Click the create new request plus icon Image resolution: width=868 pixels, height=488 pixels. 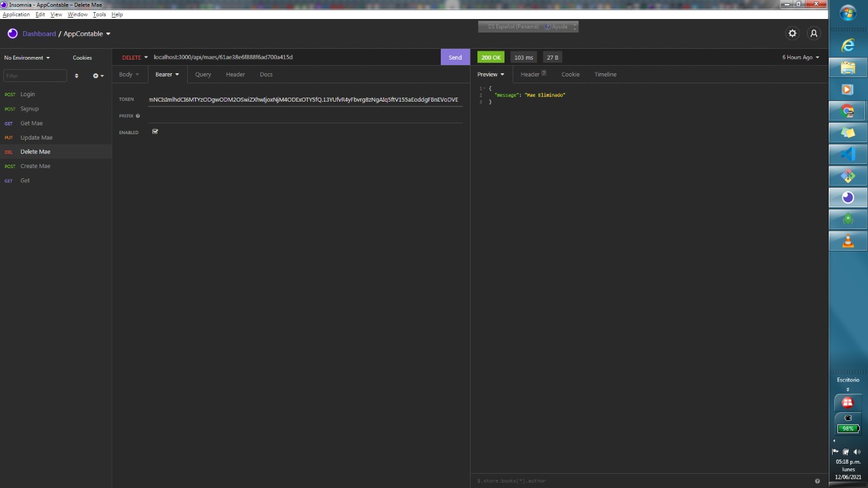click(x=96, y=75)
